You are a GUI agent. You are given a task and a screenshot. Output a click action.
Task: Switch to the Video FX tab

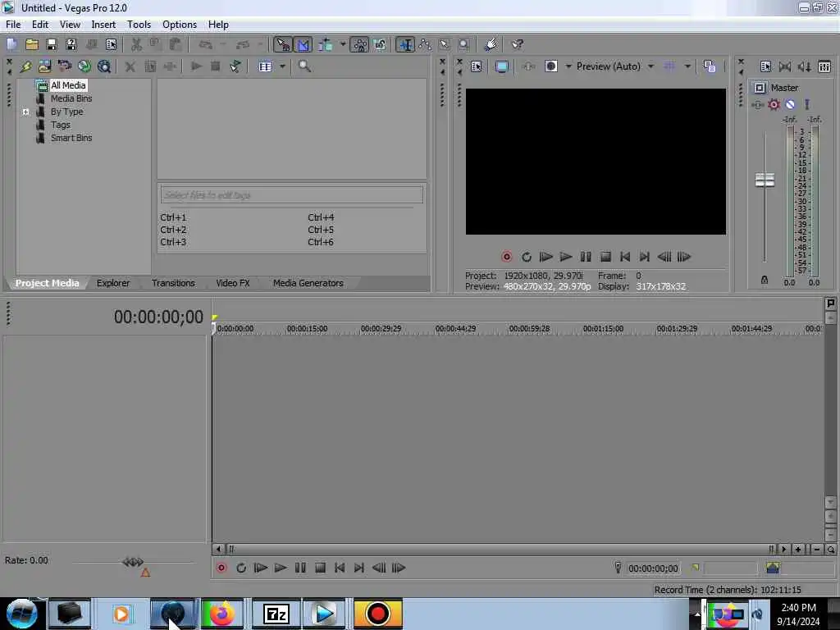tap(232, 283)
